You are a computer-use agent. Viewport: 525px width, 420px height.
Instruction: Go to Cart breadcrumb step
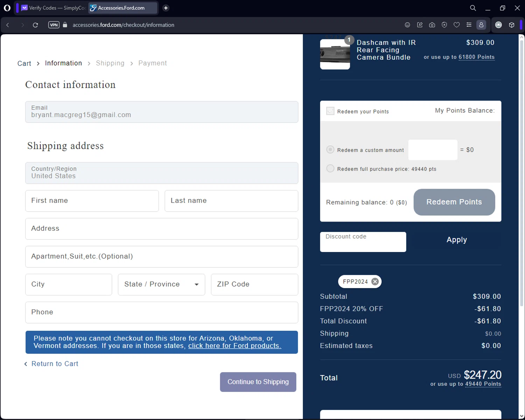pyautogui.click(x=24, y=63)
